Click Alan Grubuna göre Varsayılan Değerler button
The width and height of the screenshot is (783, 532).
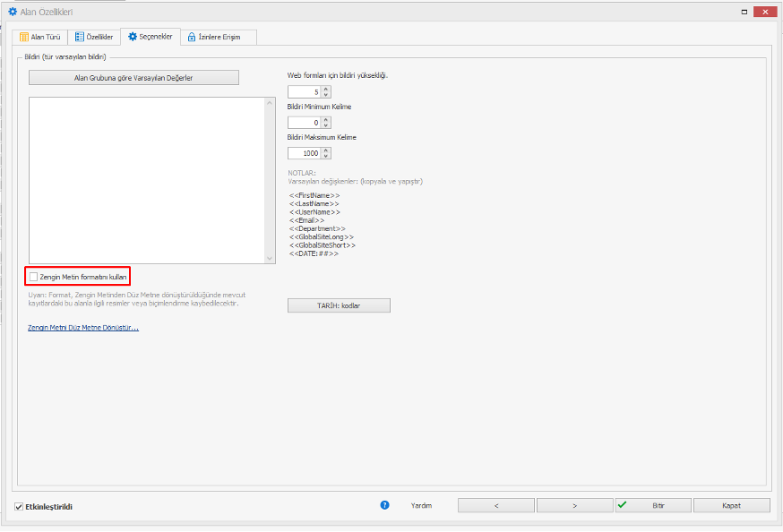click(133, 78)
